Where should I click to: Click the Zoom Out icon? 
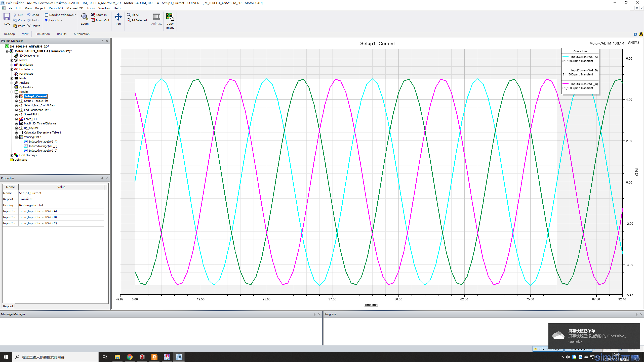[x=100, y=20]
